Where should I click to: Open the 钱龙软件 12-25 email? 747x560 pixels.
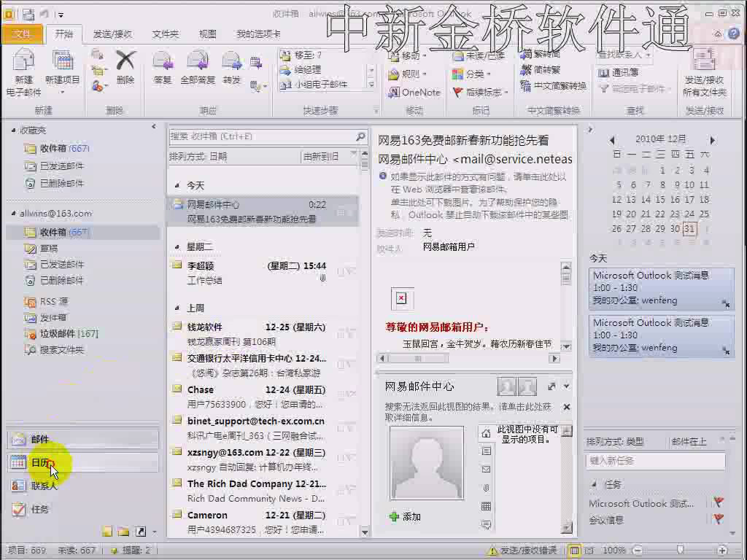262,334
